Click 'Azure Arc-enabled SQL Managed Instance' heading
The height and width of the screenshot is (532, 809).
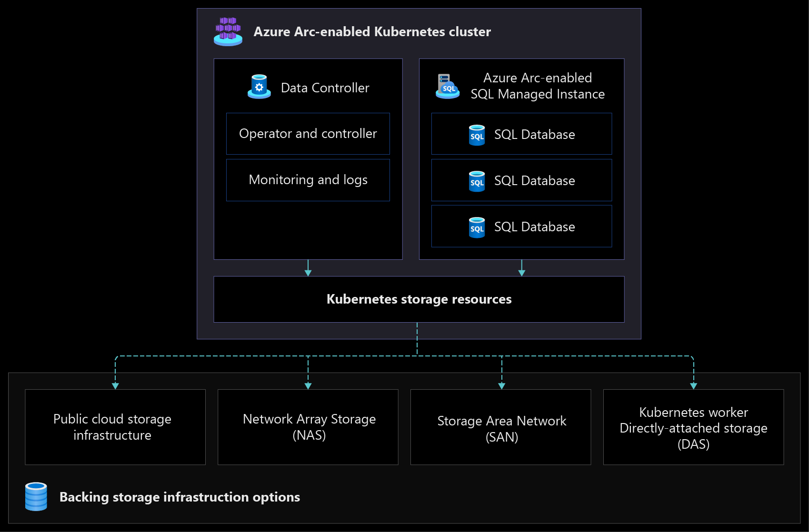click(x=538, y=86)
